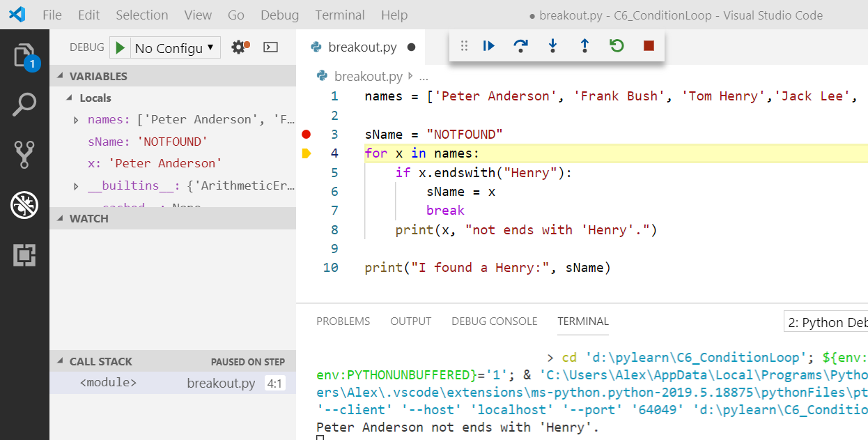Screen dimensions: 868x440
Task: Open the Terminal menu in menu bar
Action: 339,15
